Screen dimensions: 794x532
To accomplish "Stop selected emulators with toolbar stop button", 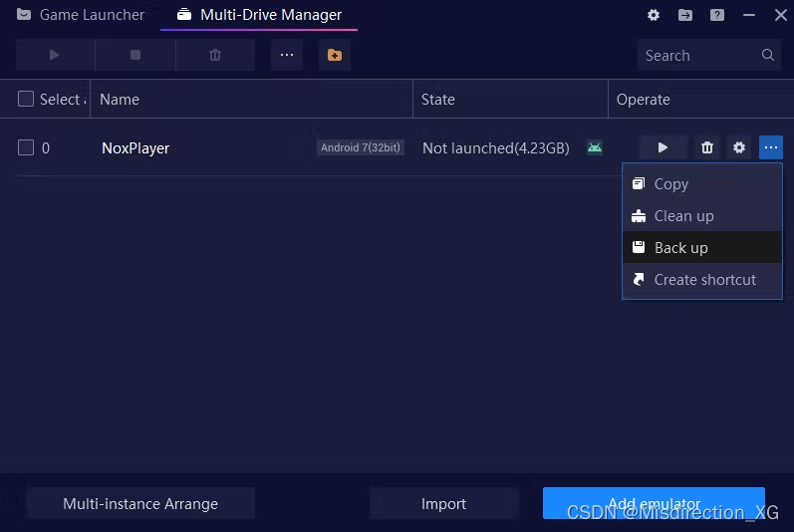I will 135,55.
